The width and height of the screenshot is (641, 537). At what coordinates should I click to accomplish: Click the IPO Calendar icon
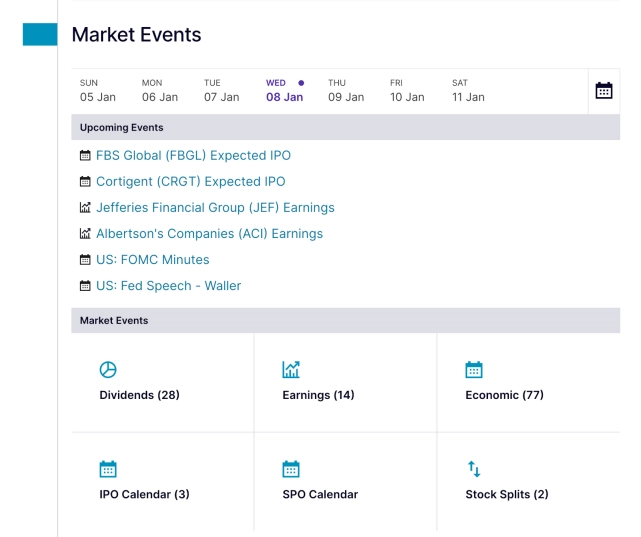coord(108,469)
